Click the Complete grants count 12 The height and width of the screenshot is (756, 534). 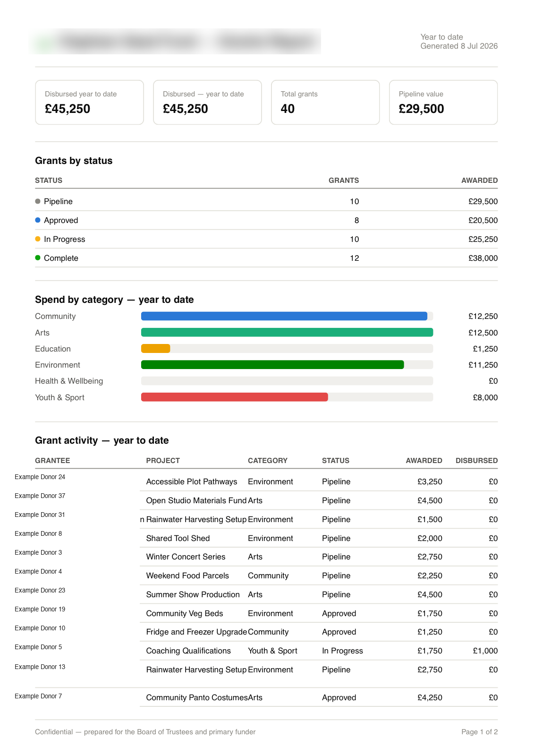pos(355,258)
